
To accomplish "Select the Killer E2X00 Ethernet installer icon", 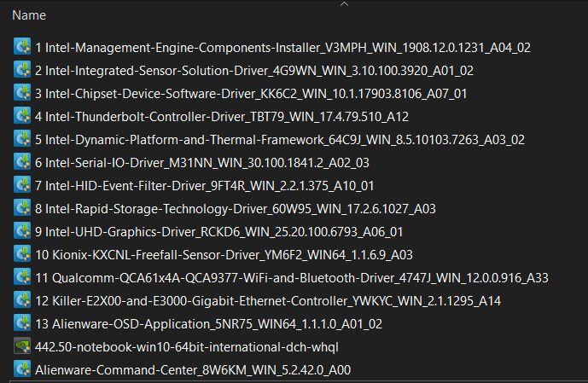I will (22, 300).
